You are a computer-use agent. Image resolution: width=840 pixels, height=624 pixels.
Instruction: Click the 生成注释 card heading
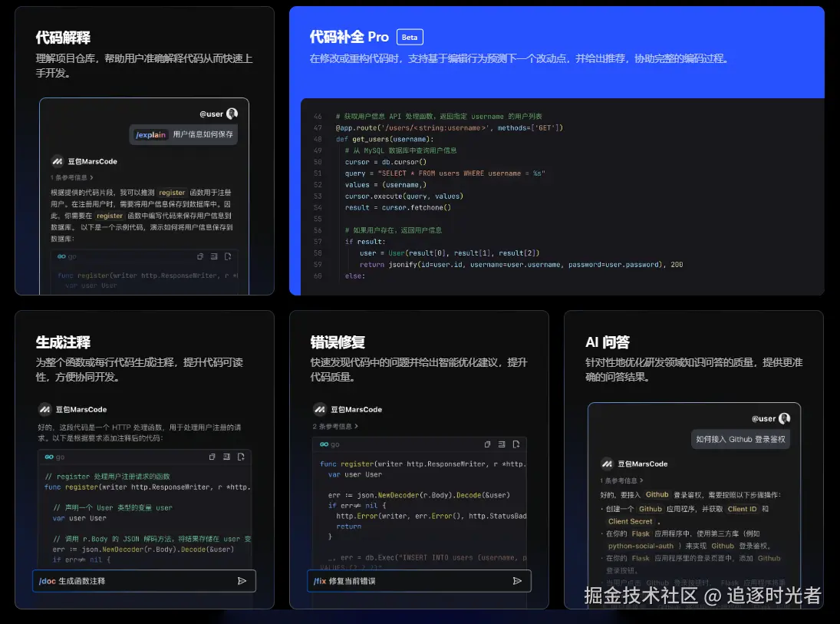click(63, 342)
